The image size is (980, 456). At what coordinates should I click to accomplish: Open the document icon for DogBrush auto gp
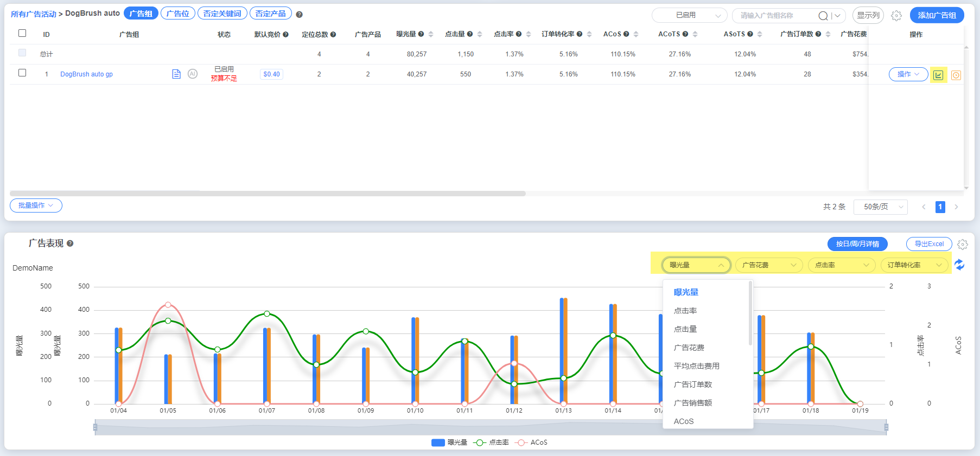click(x=176, y=74)
